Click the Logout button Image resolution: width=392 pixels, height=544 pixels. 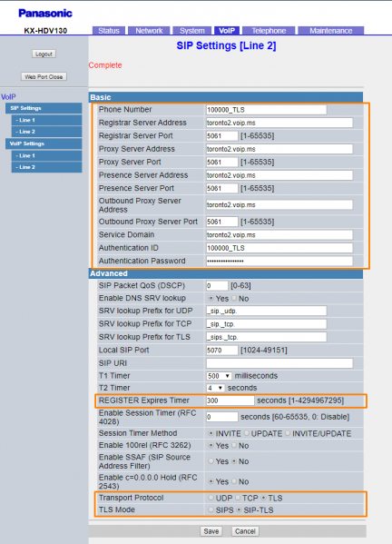[x=44, y=54]
